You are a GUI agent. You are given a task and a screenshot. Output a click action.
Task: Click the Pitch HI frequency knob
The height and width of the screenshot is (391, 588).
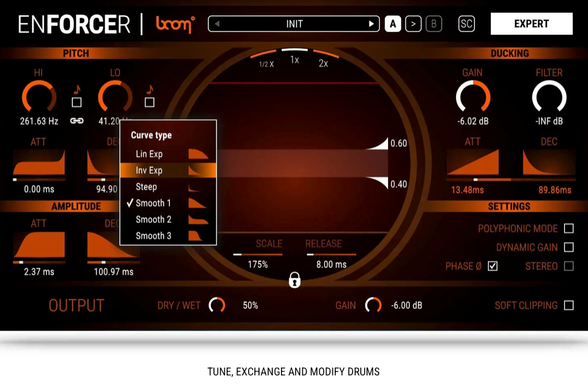39,96
